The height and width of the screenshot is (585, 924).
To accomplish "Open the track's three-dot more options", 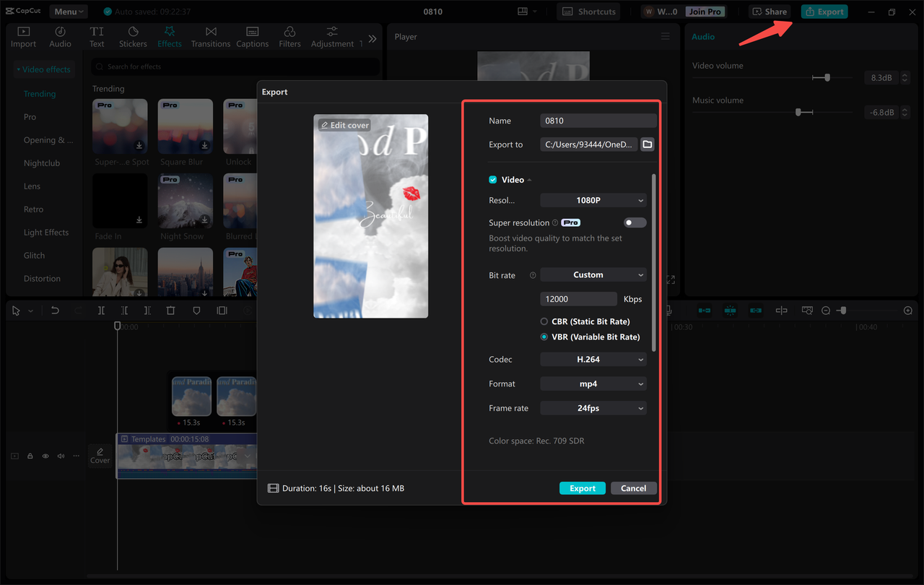I will click(x=76, y=456).
